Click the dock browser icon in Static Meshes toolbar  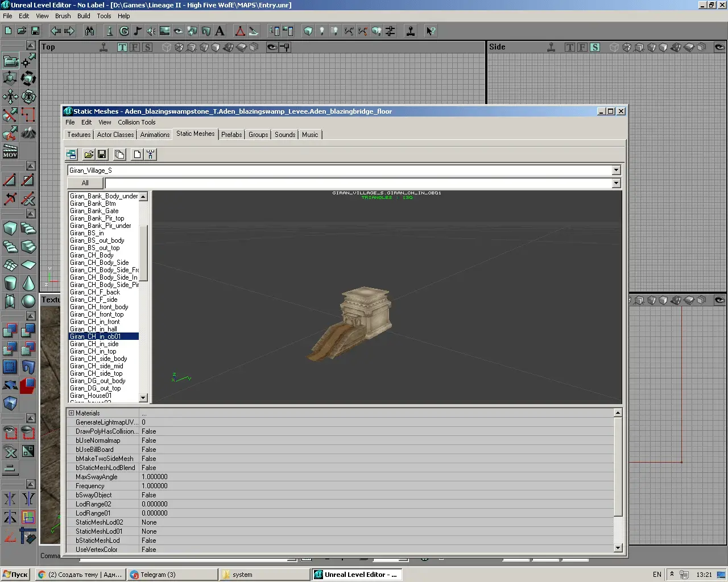click(71, 154)
